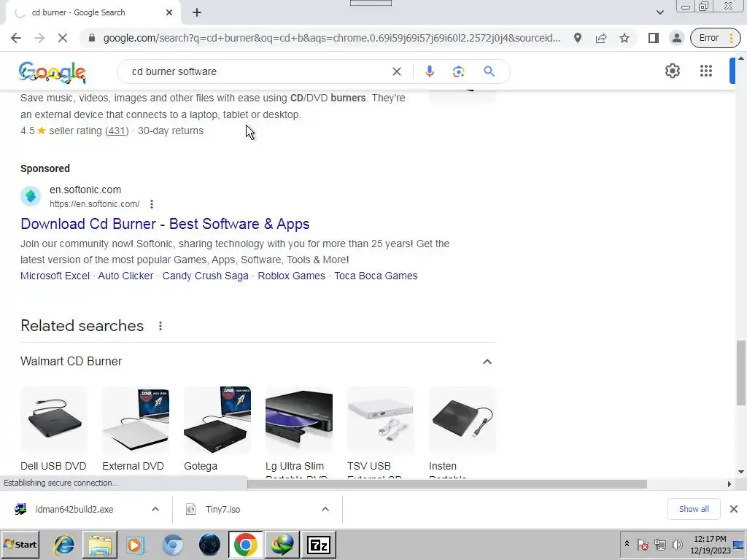Open ad options menu beside softonic URL
The height and width of the screenshot is (560, 747).
pyautogui.click(x=152, y=204)
